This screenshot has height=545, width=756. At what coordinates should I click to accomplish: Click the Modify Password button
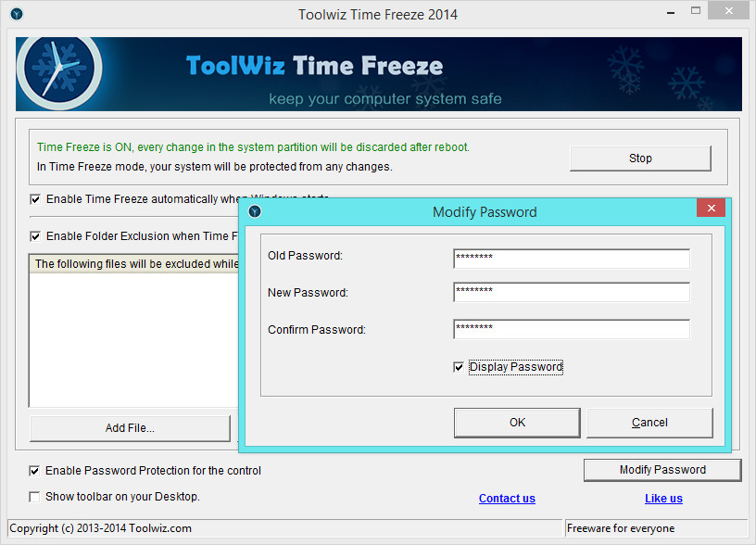point(662,470)
